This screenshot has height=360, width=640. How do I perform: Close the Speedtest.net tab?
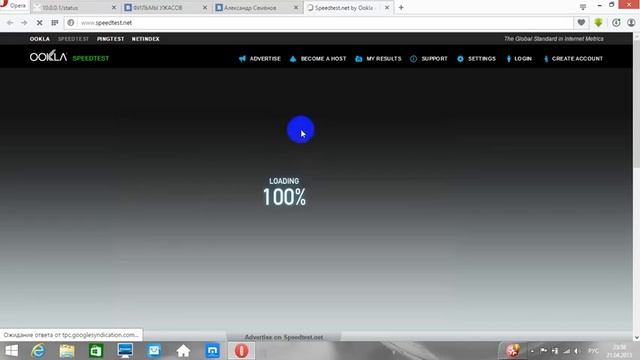click(x=387, y=8)
